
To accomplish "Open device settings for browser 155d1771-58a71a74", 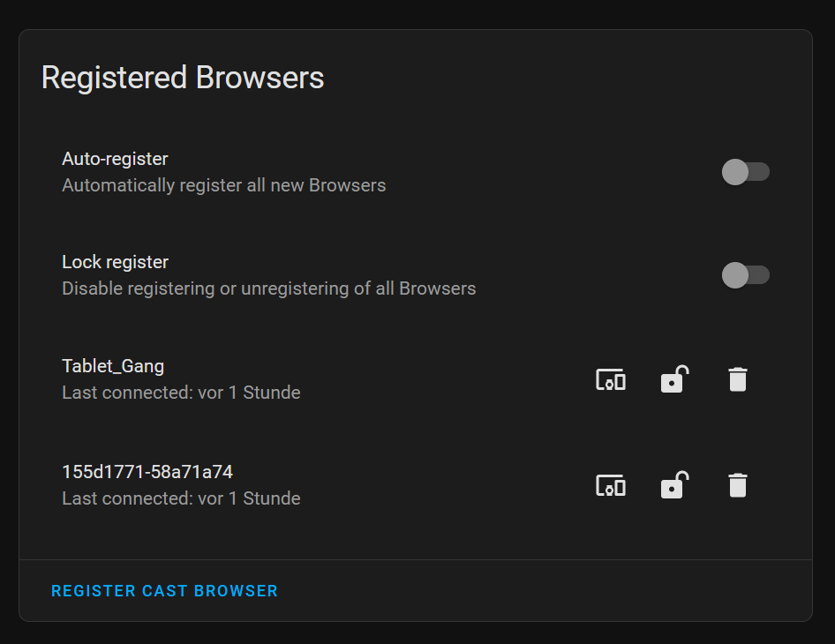I will click(611, 484).
